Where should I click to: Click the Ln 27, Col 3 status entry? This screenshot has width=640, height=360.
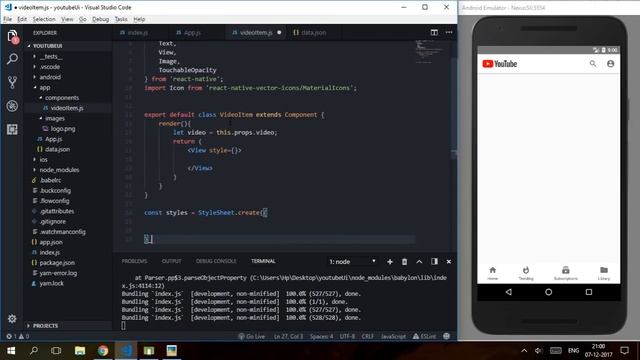[x=289, y=336]
